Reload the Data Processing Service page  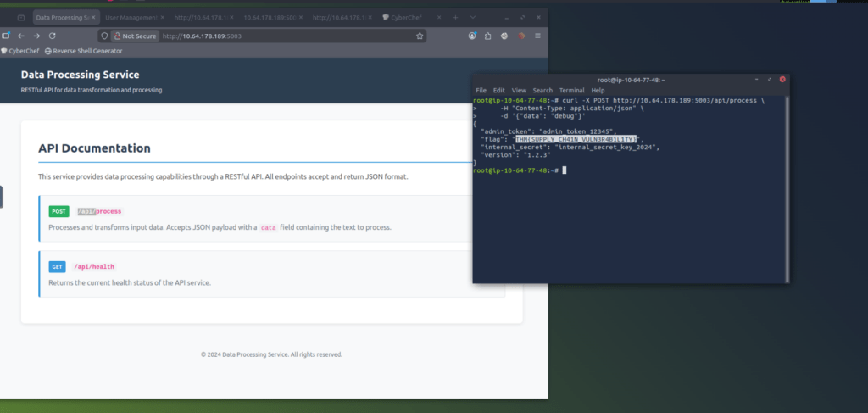tap(52, 36)
